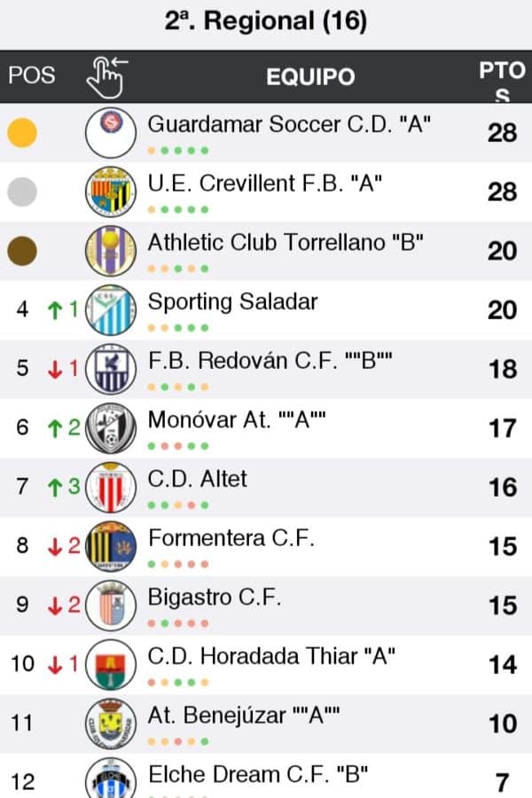Open Bigastro C.F. club shield

(x=111, y=606)
